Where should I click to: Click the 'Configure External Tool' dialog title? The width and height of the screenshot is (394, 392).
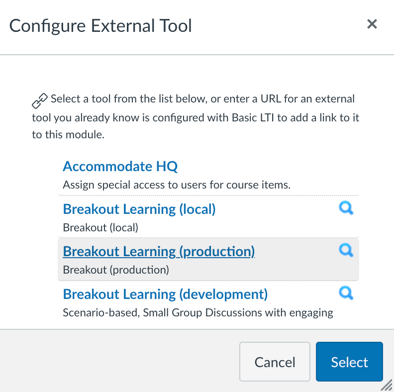coord(101,26)
